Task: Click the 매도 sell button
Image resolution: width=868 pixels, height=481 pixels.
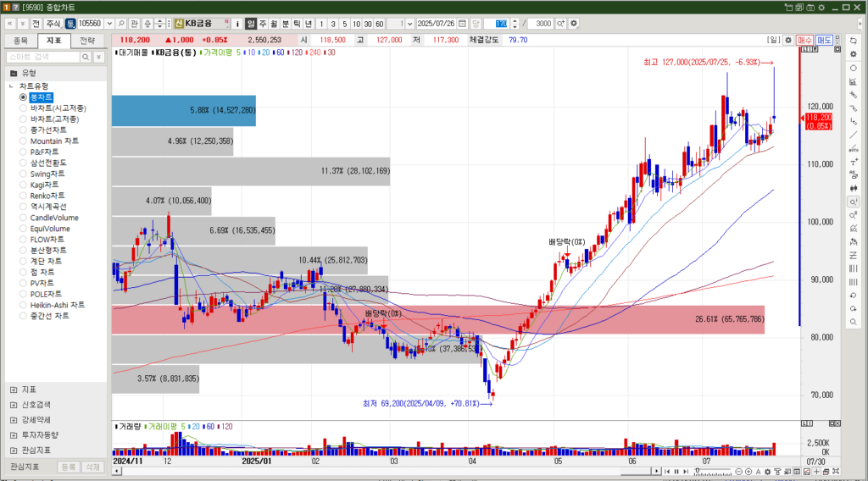Action: click(824, 41)
